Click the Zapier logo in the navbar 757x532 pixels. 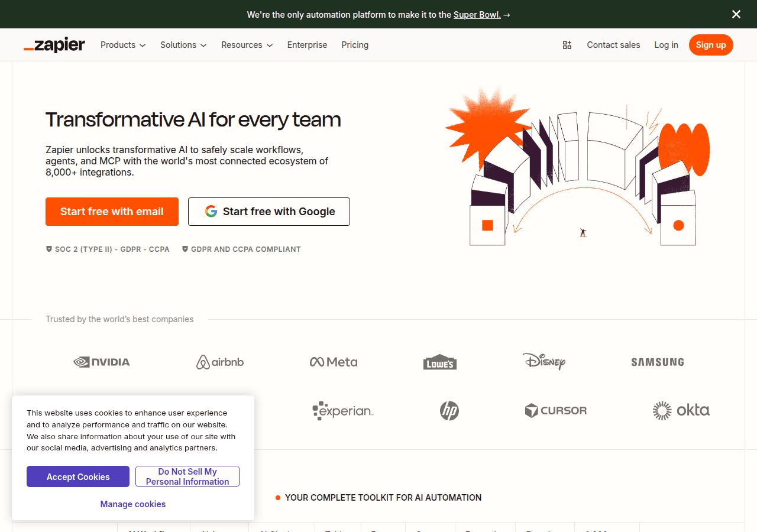[x=54, y=44]
